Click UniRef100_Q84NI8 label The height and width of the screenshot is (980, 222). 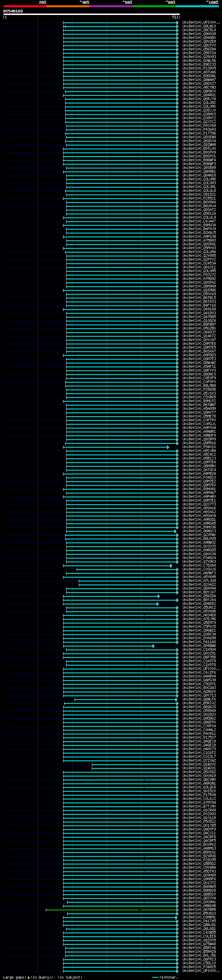(x=199, y=175)
